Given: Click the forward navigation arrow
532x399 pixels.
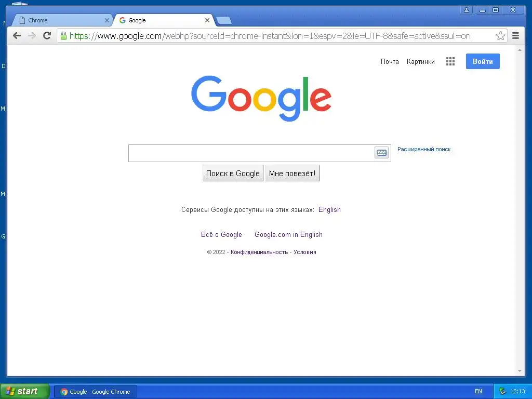Looking at the screenshot, I should [32, 36].
